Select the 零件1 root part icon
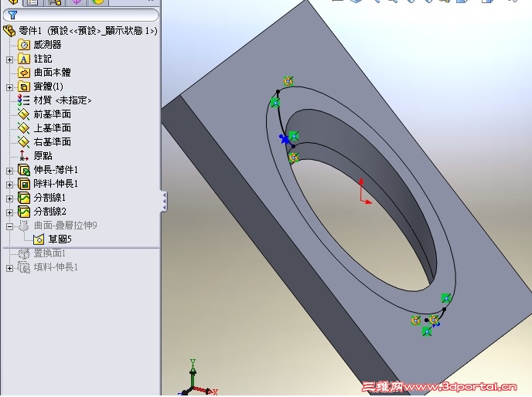Screen dimensions: 532x397 (9, 31)
